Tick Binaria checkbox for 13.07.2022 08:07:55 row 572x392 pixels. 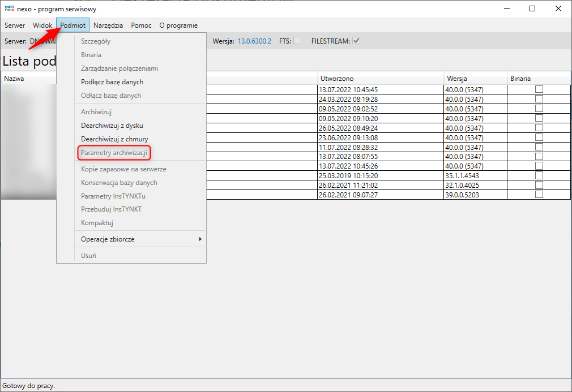(x=539, y=156)
